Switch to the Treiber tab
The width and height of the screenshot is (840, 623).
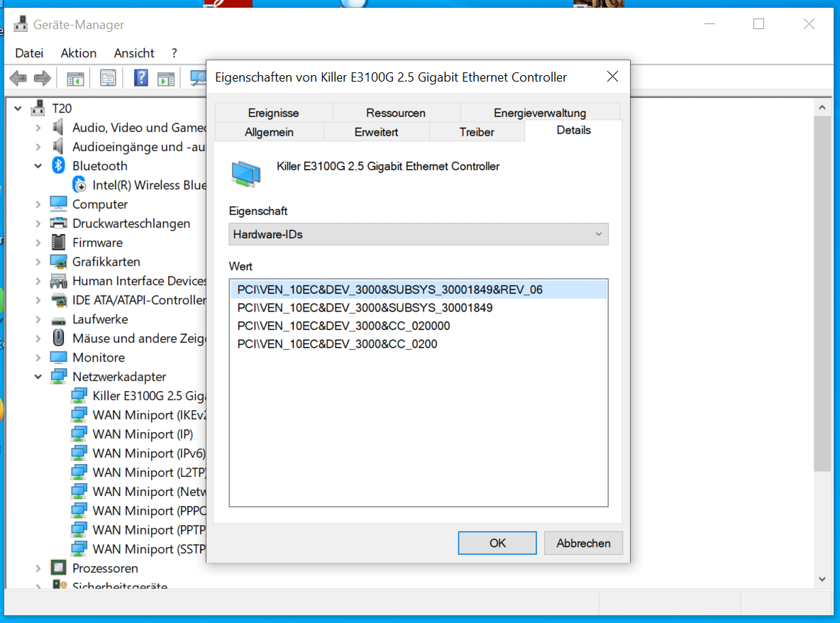pos(477,132)
